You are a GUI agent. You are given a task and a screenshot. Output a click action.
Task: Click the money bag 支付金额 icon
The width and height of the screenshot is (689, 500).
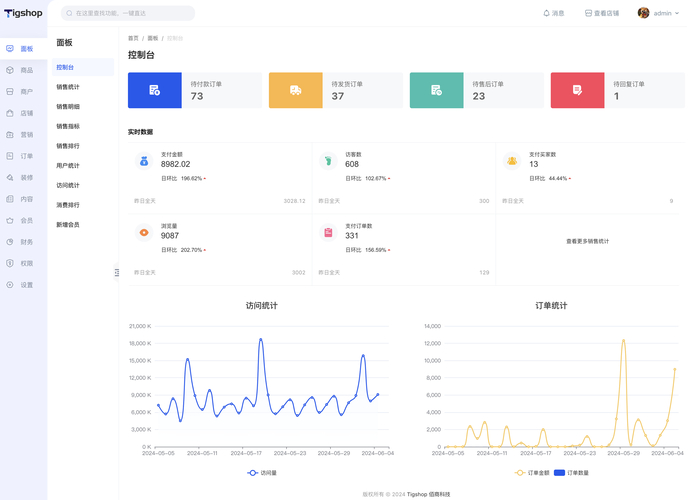[144, 161]
